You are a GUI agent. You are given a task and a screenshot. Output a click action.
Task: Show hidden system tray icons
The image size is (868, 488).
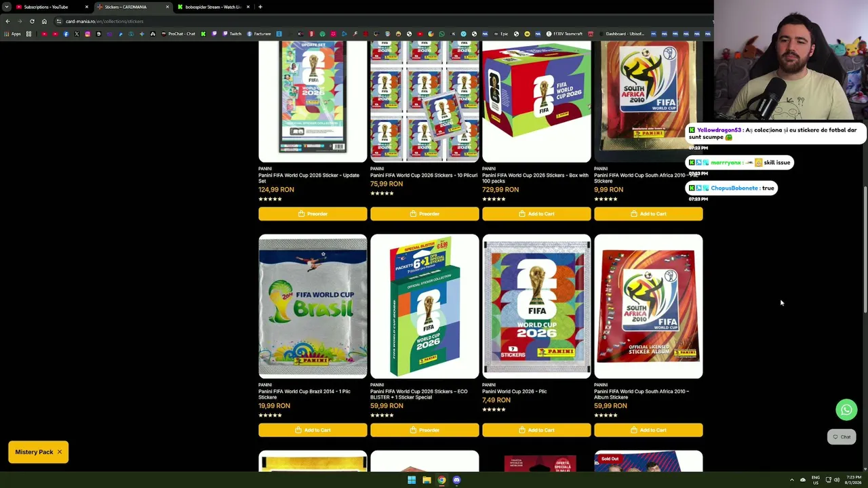click(791, 480)
